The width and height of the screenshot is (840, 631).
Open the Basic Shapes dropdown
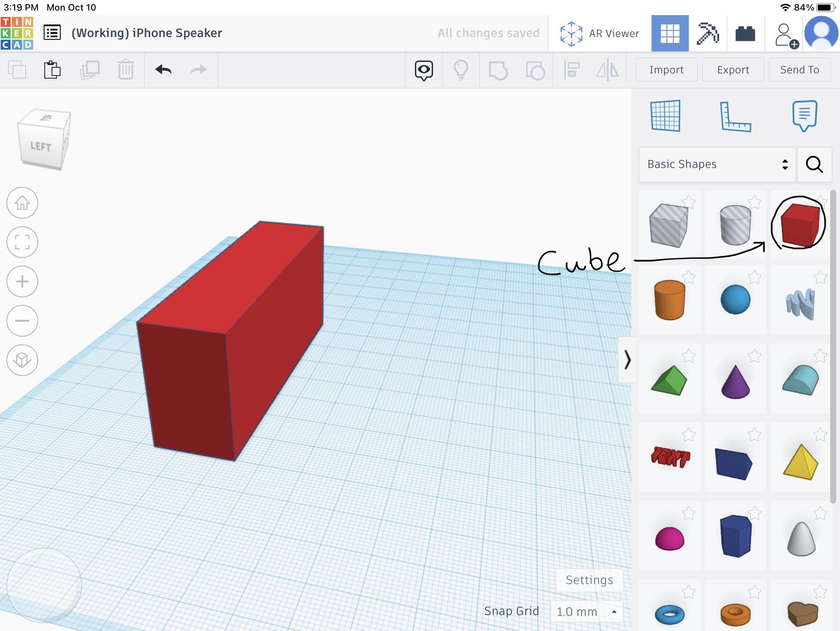tap(717, 164)
